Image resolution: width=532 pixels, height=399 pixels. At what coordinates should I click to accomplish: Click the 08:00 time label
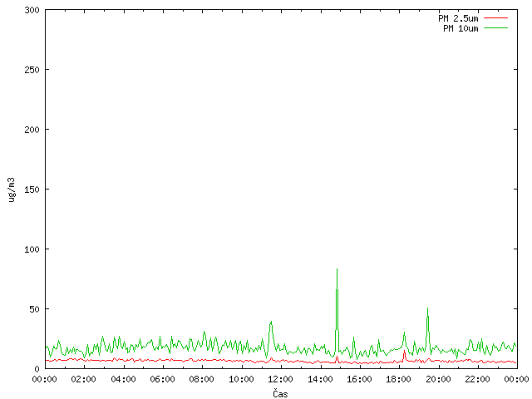pyautogui.click(x=201, y=379)
